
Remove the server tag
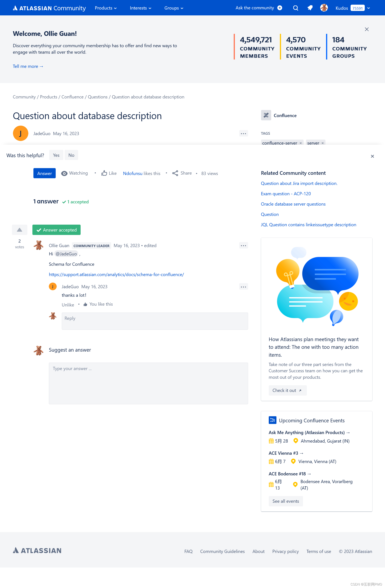tap(322, 143)
